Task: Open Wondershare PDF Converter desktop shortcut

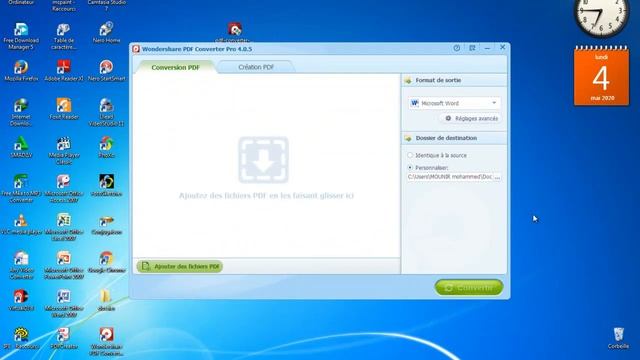Action: tap(106, 342)
